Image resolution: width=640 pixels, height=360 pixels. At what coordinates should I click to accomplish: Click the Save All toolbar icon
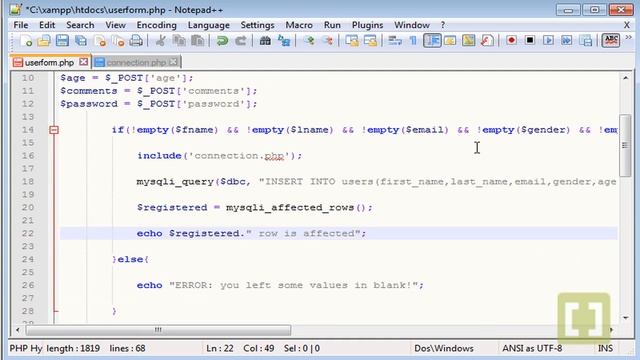pyautogui.click(x=81, y=41)
